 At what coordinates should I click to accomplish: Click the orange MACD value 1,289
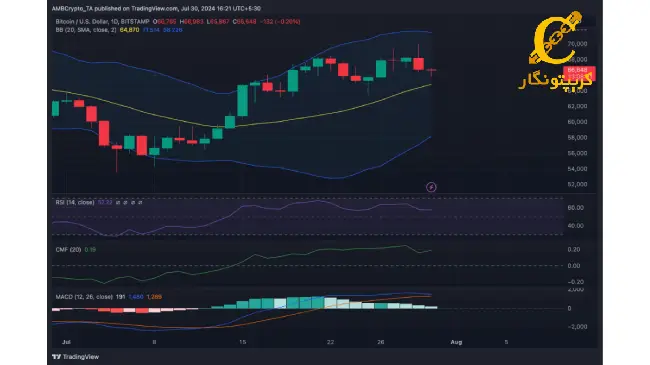point(154,297)
